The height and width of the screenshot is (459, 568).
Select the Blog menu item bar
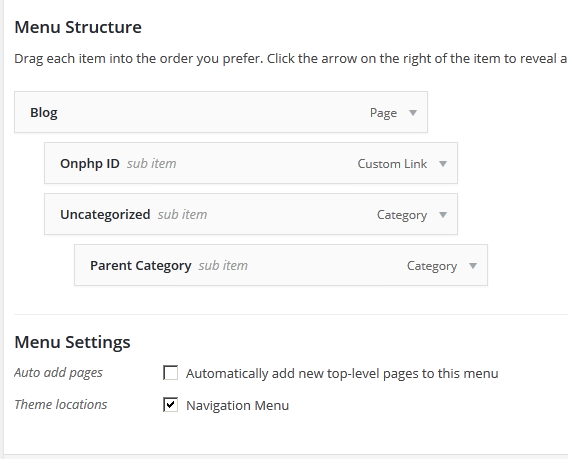click(x=221, y=112)
